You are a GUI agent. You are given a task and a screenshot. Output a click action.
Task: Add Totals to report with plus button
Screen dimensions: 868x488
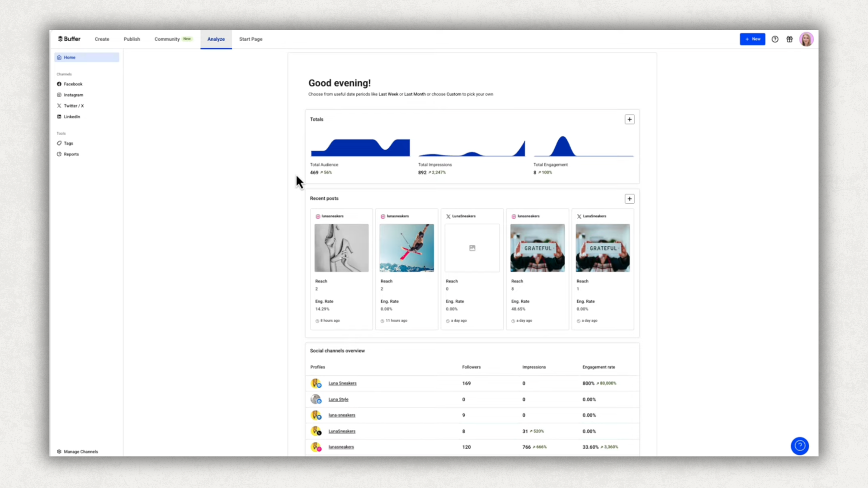(x=629, y=119)
